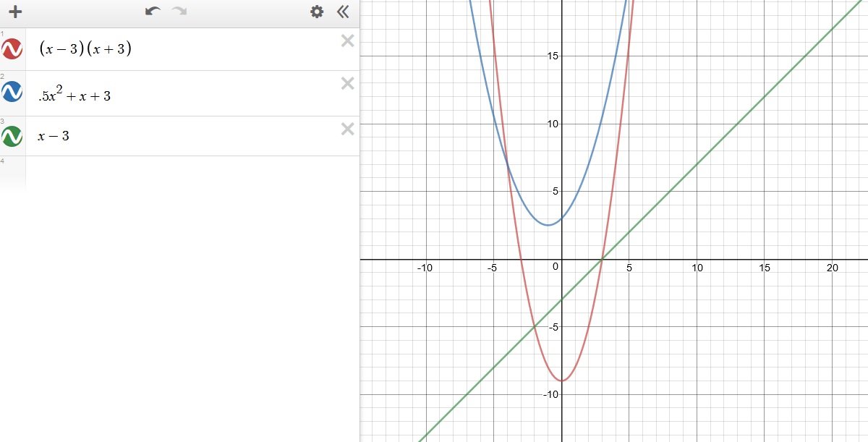Delete the x-3 expression
868x442 pixels.
[347, 129]
